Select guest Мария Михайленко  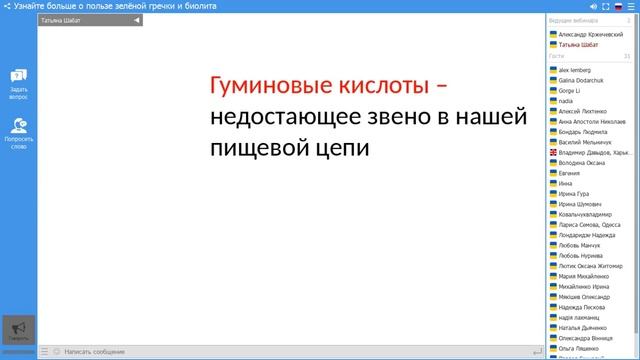[x=584, y=276]
